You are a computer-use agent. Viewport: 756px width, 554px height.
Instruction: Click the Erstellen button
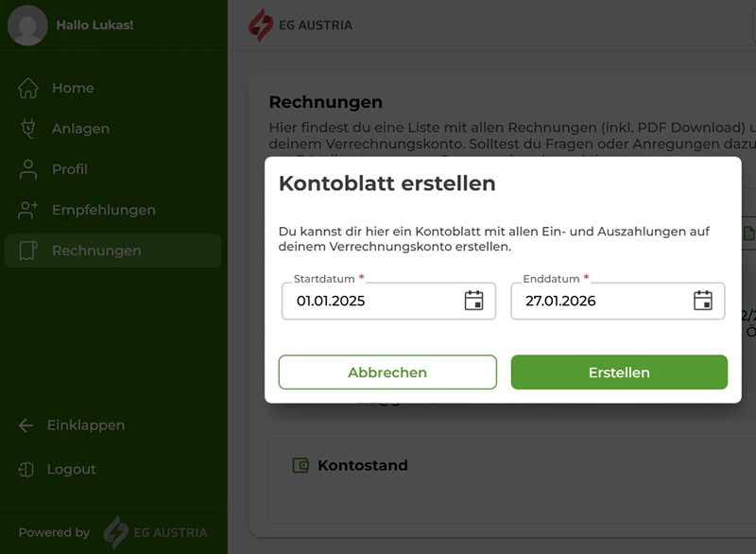[619, 372]
